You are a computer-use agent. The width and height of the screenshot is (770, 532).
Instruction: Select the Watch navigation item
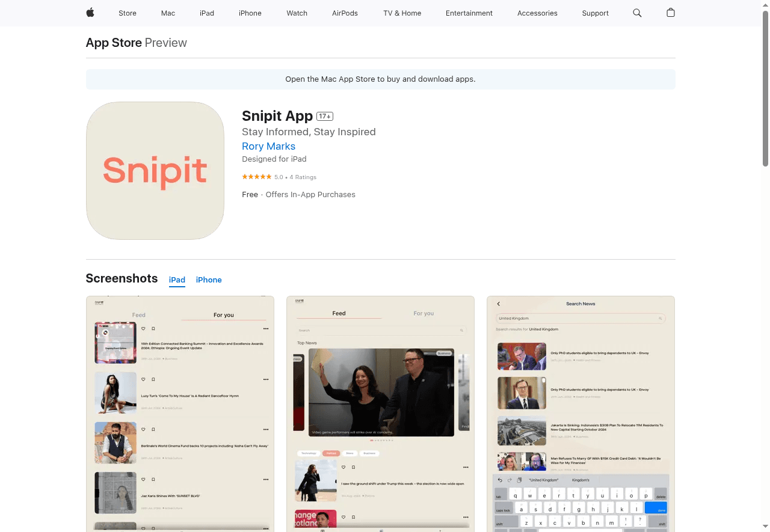click(x=297, y=13)
